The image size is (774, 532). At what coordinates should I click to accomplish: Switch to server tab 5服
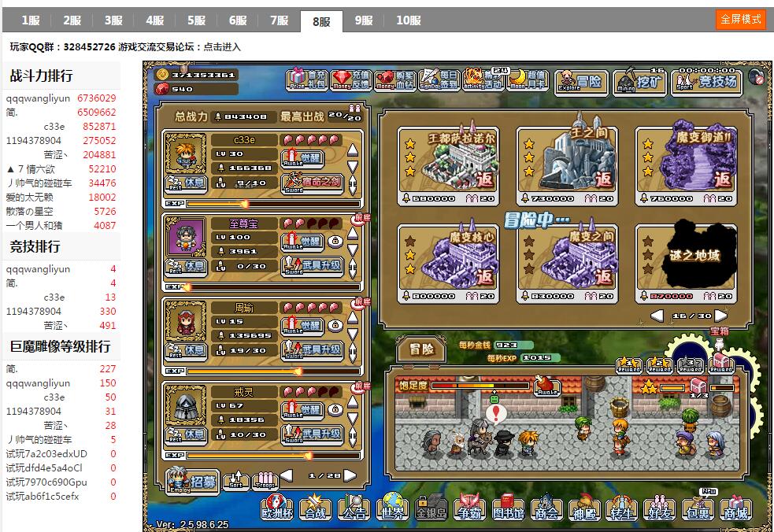coord(197,20)
